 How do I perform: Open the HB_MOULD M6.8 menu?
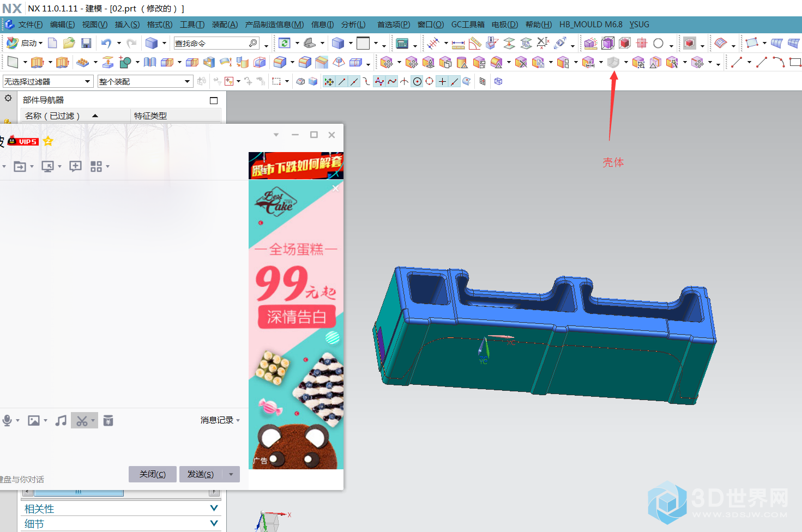[590, 25]
